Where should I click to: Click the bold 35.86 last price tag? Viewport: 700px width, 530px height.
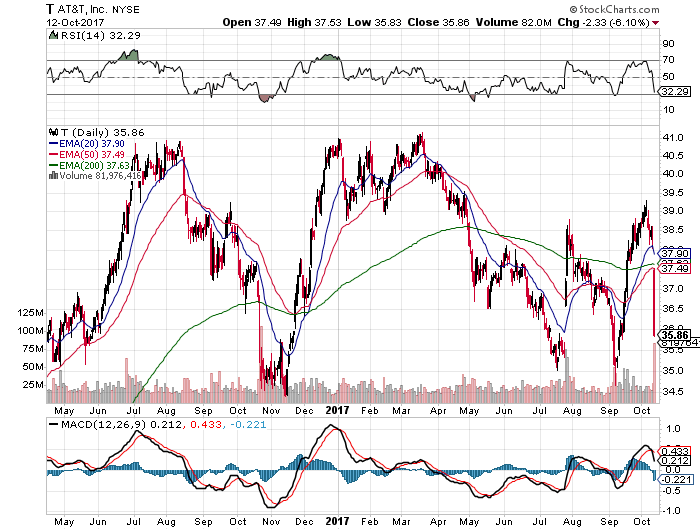pyautogui.click(x=675, y=335)
